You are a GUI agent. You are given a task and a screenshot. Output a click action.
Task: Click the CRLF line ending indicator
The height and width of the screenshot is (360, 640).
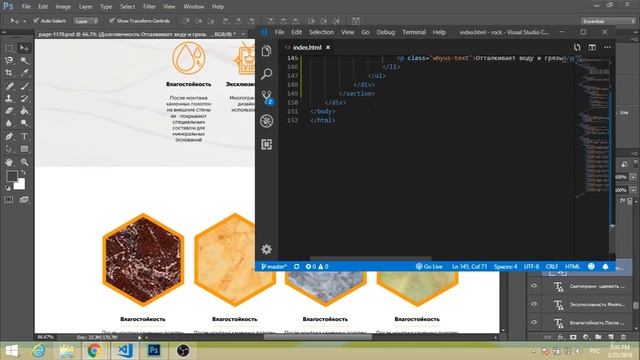pyautogui.click(x=551, y=267)
